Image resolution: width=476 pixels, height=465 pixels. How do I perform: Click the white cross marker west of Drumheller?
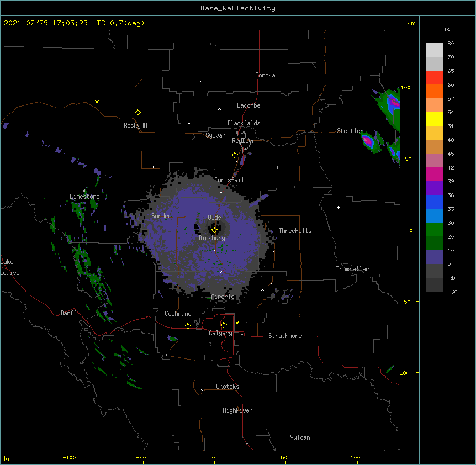pyautogui.click(x=338, y=207)
